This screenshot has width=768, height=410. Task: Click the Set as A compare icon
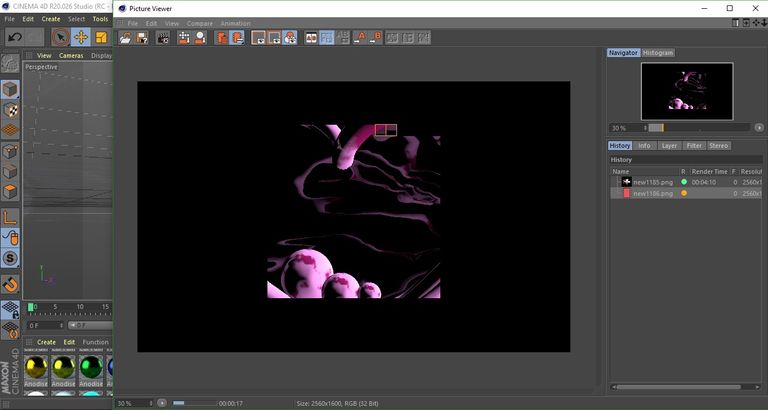pos(360,38)
